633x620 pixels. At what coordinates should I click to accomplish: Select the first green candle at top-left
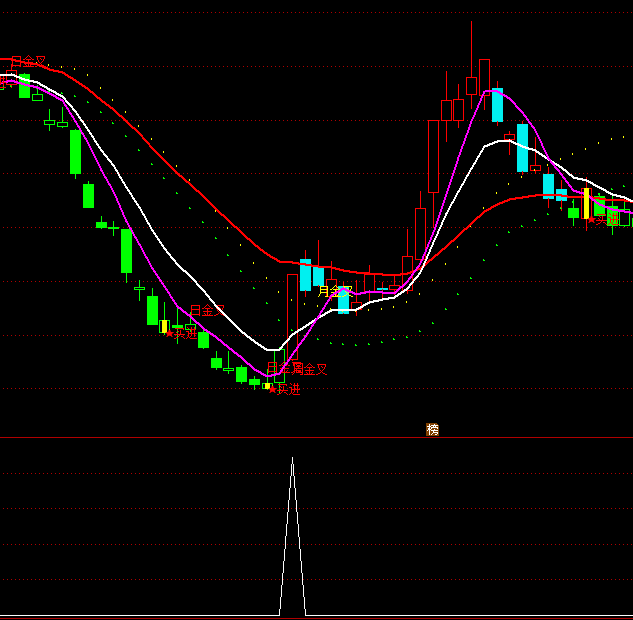24,86
